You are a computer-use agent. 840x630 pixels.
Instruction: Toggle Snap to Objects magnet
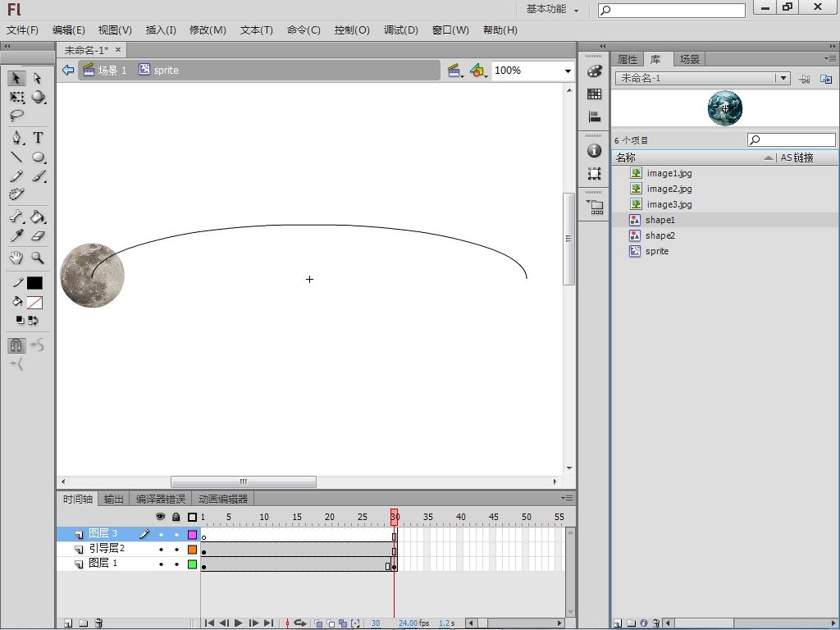pos(16,345)
